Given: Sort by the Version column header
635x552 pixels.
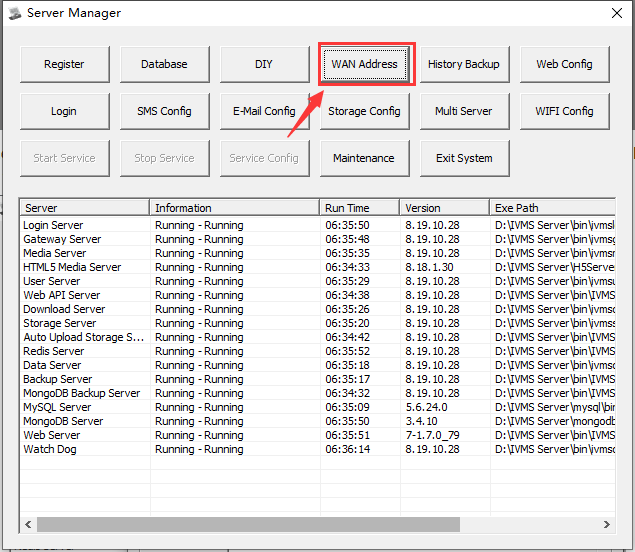Looking at the screenshot, I should click(x=445, y=208).
